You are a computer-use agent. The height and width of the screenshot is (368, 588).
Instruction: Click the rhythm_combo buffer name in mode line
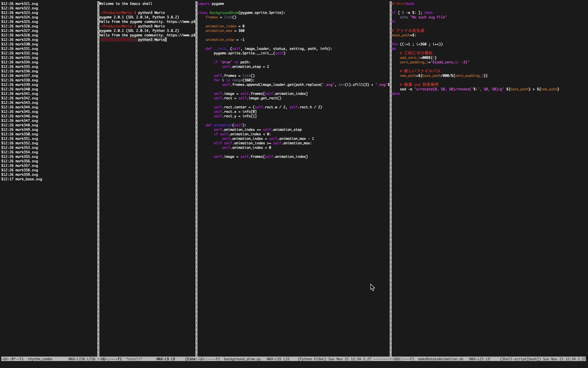tap(40, 359)
